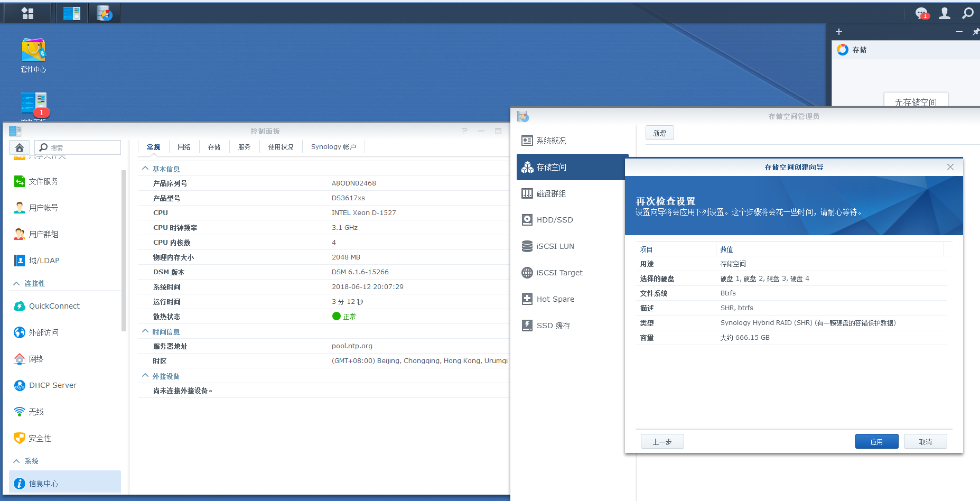Open the user account options icon
Image resolution: width=980 pixels, height=501 pixels.
tap(945, 13)
